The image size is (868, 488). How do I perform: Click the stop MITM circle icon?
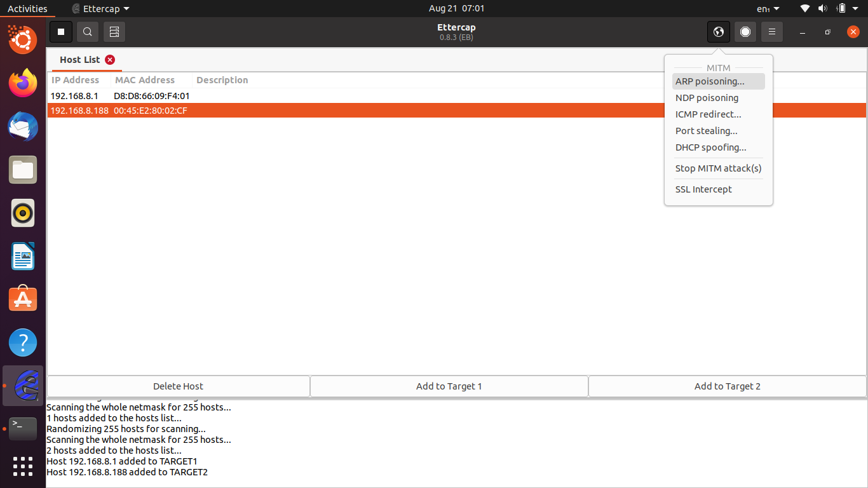745,32
